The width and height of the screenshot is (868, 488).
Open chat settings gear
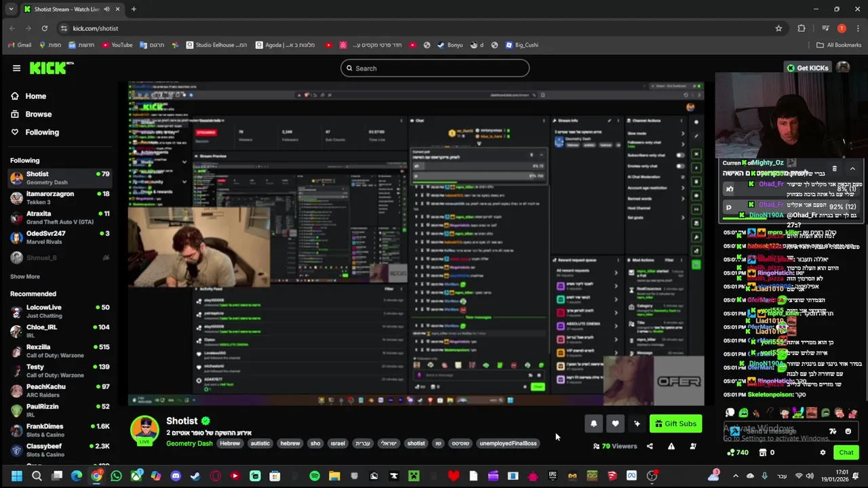pyautogui.click(x=823, y=453)
